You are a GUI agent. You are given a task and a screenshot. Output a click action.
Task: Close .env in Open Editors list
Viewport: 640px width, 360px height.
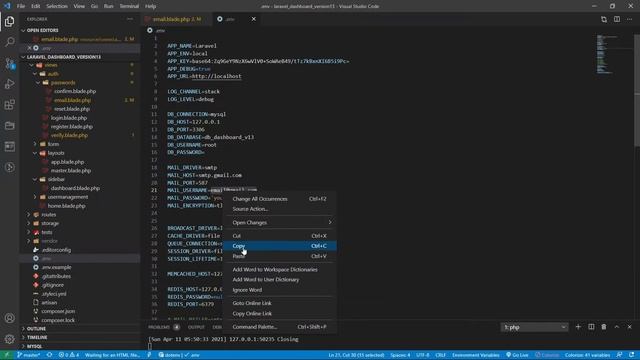29,48
